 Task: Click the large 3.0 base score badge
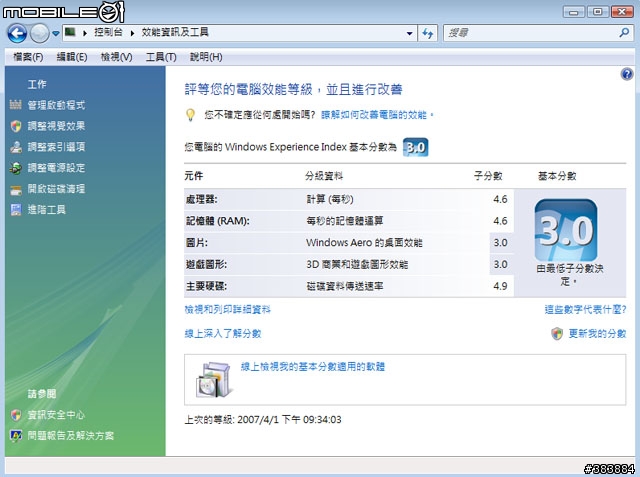pos(566,230)
